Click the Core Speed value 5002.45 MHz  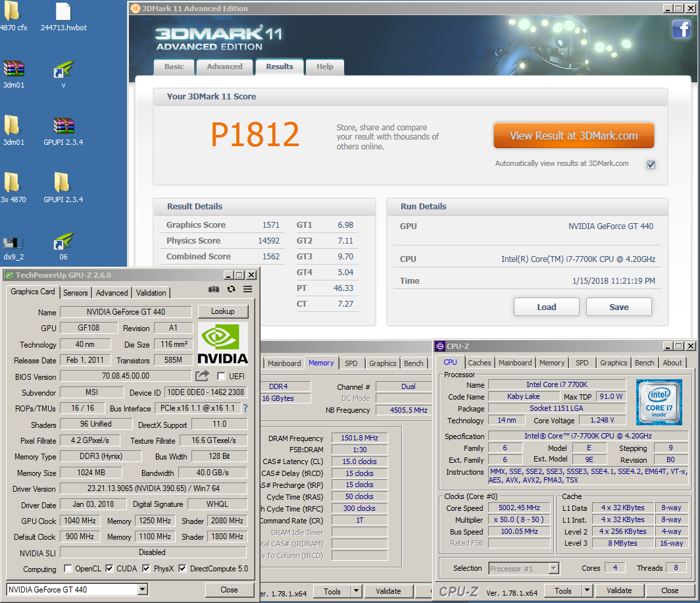pyautogui.click(x=519, y=508)
